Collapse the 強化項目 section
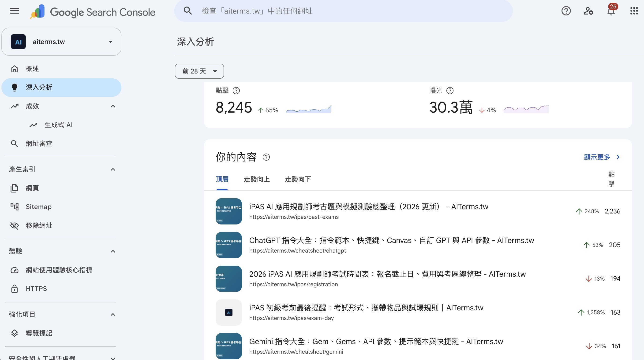 pos(113,315)
